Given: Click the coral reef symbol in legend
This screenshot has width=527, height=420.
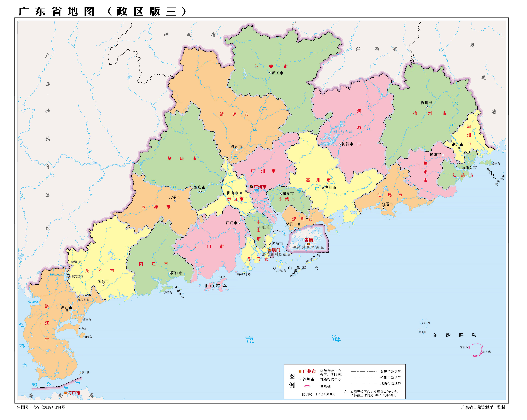Looking at the screenshot, I should [307, 386].
